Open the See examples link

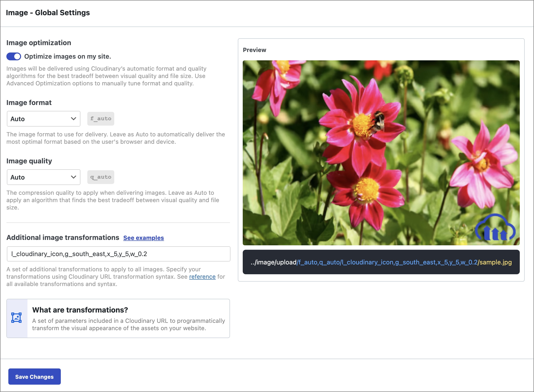(x=143, y=238)
